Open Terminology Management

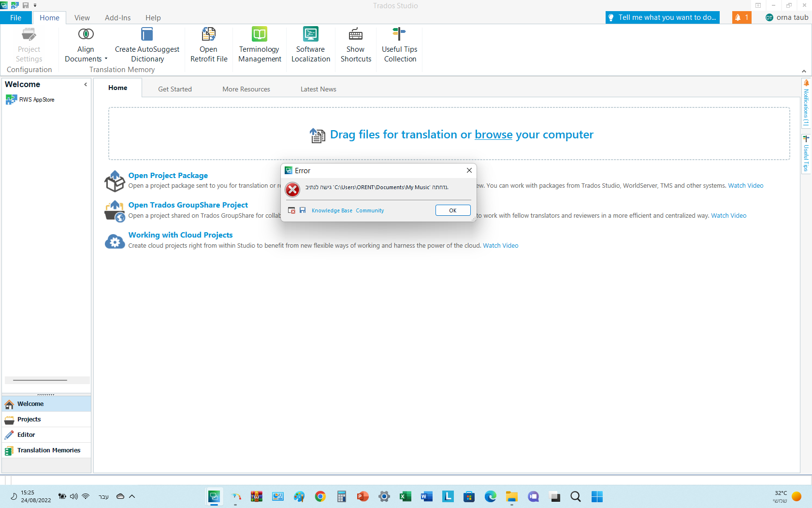click(x=260, y=45)
